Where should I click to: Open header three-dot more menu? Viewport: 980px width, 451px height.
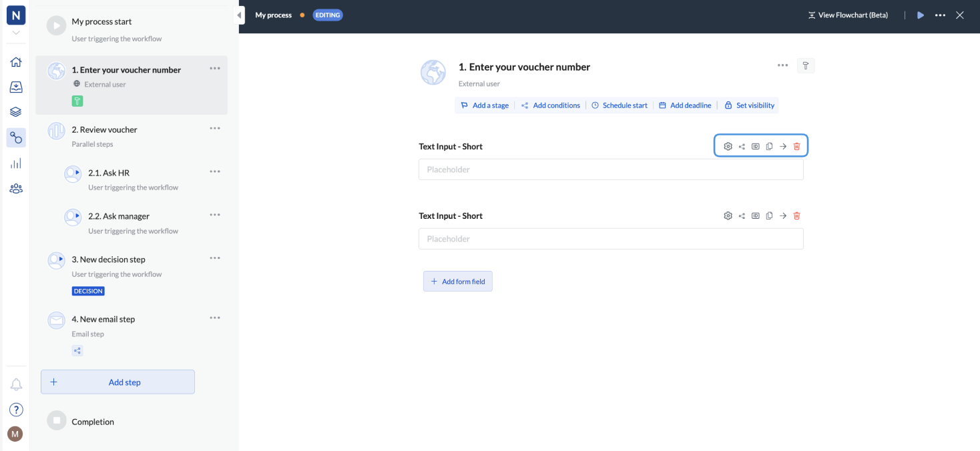click(940, 15)
